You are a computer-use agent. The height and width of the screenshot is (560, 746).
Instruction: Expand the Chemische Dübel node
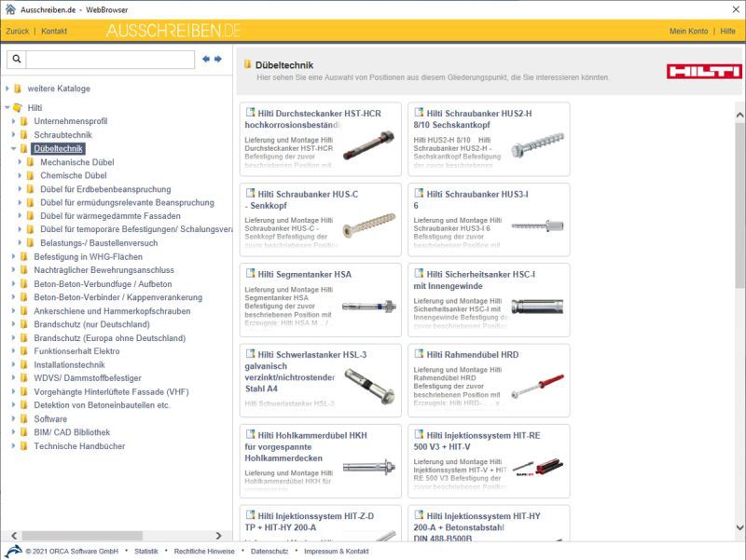pos(20,175)
